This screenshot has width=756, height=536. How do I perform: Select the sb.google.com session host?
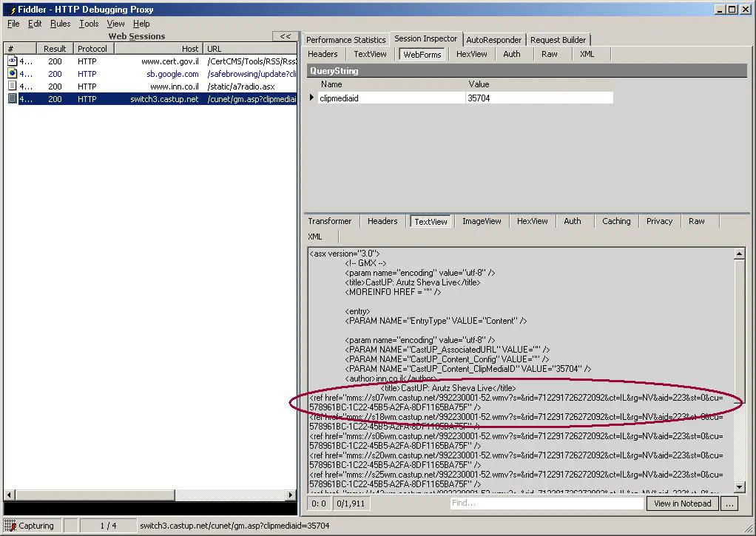click(x=172, y=74)
